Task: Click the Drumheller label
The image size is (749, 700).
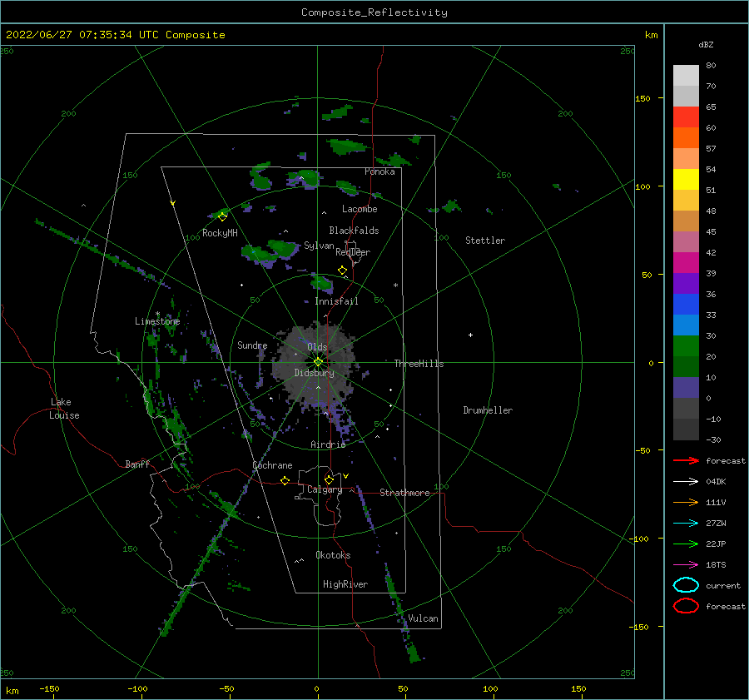Action: click(x=488, y=410)
